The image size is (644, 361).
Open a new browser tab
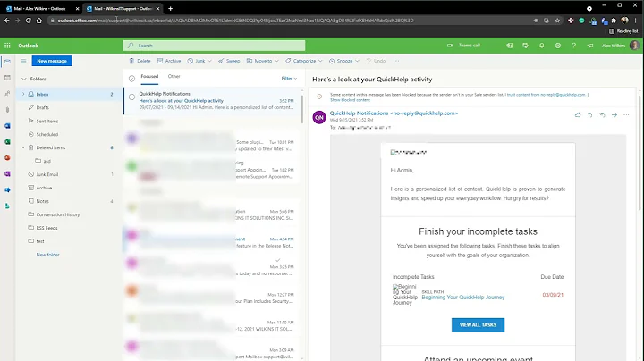tap(170, 9)
